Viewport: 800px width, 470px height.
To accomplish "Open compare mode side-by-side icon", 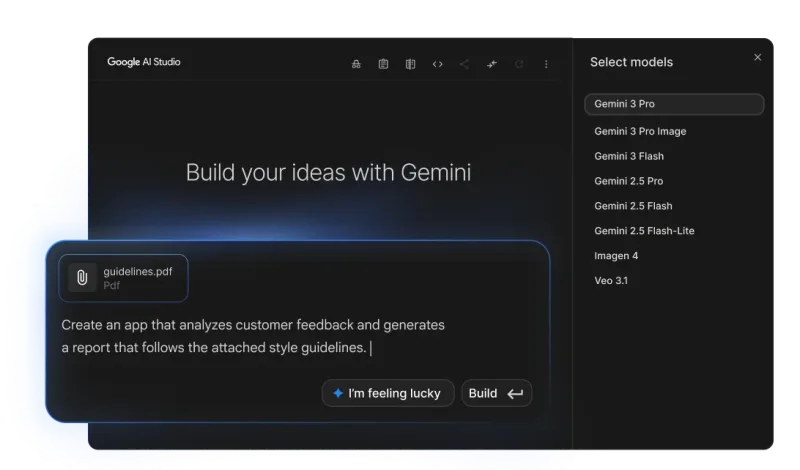I will tap(410, 64).
